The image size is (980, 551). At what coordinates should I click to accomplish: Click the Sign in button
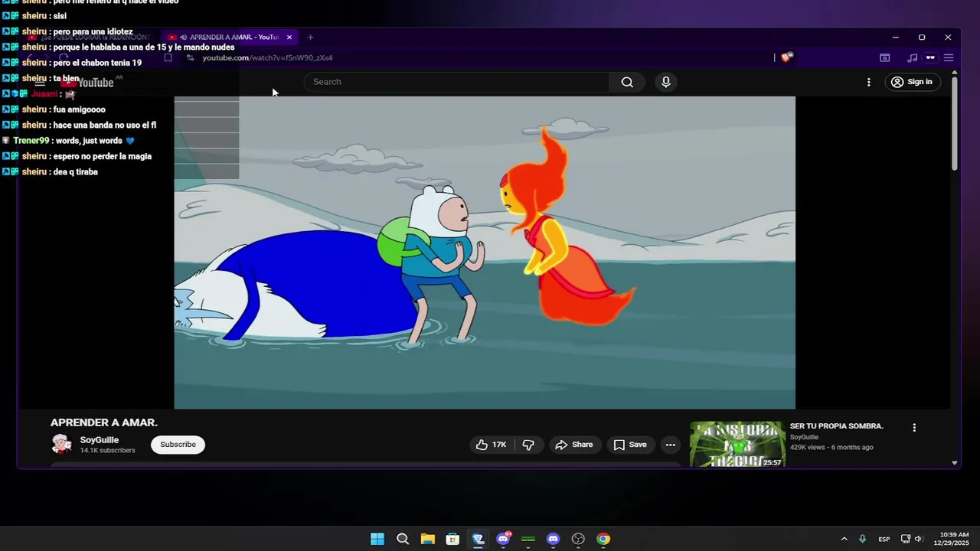click(x=913, y=82)
